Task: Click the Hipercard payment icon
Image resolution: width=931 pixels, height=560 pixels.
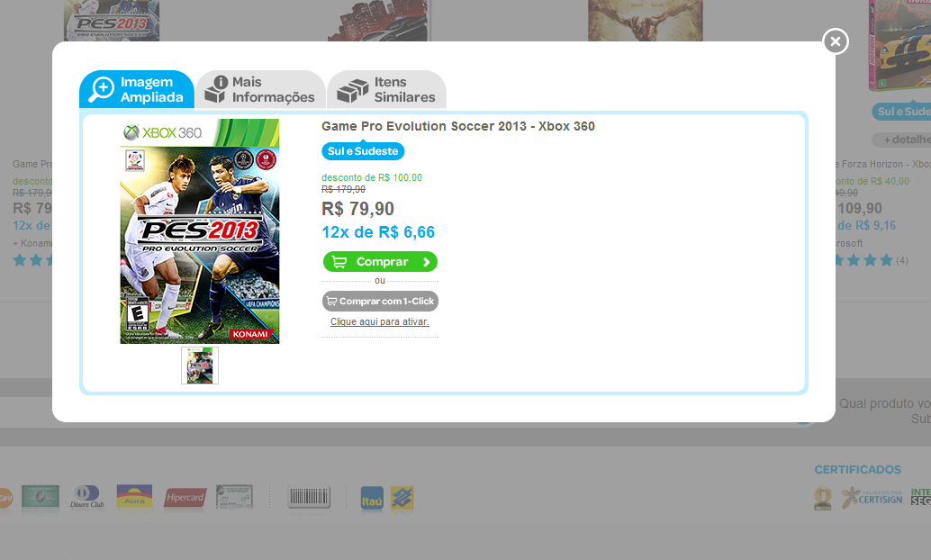Action: click(185, 498)
